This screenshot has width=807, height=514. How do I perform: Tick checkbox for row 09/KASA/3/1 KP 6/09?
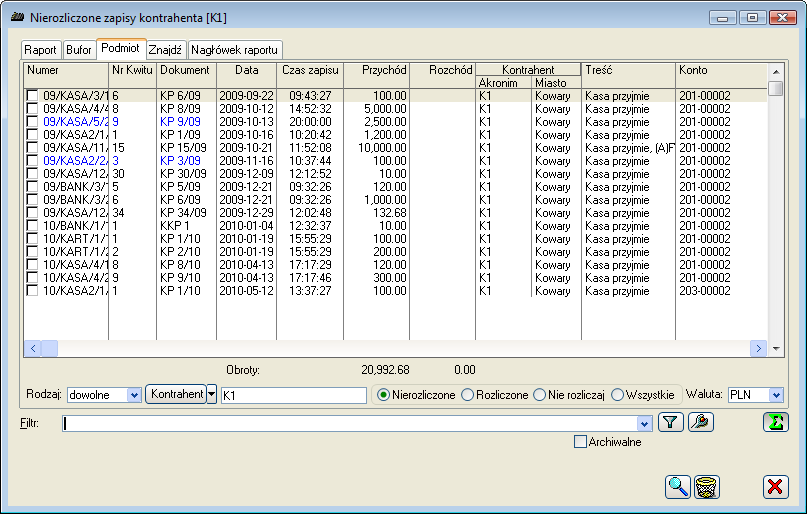(x=32, y=96)
